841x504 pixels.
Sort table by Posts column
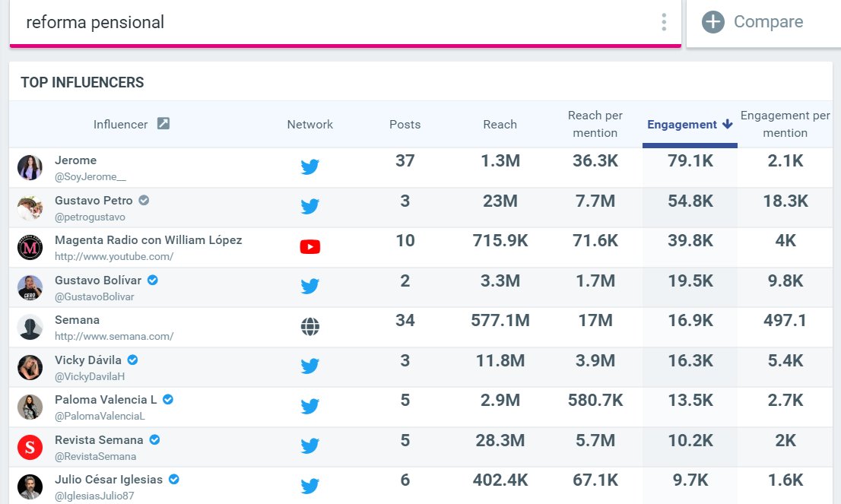click(405, 125)
